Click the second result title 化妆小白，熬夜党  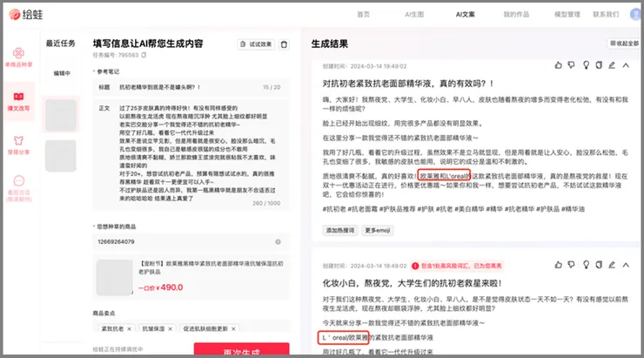[x=412, y=283]
